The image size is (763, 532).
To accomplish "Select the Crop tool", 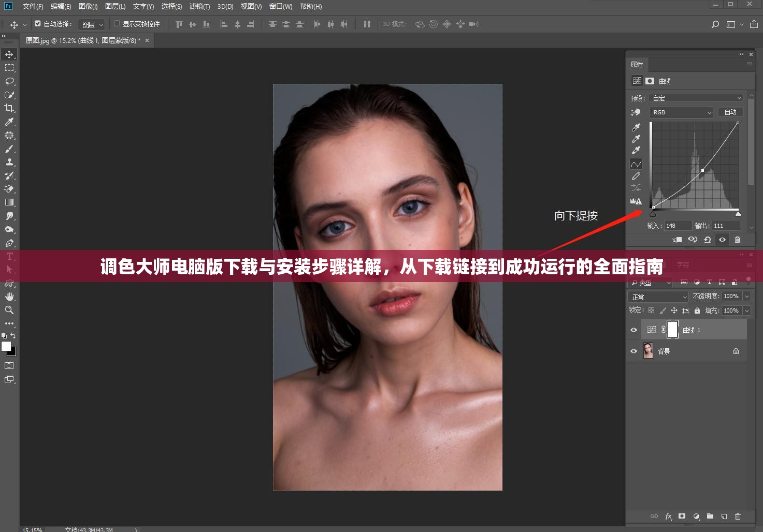I will pos(9,108).
